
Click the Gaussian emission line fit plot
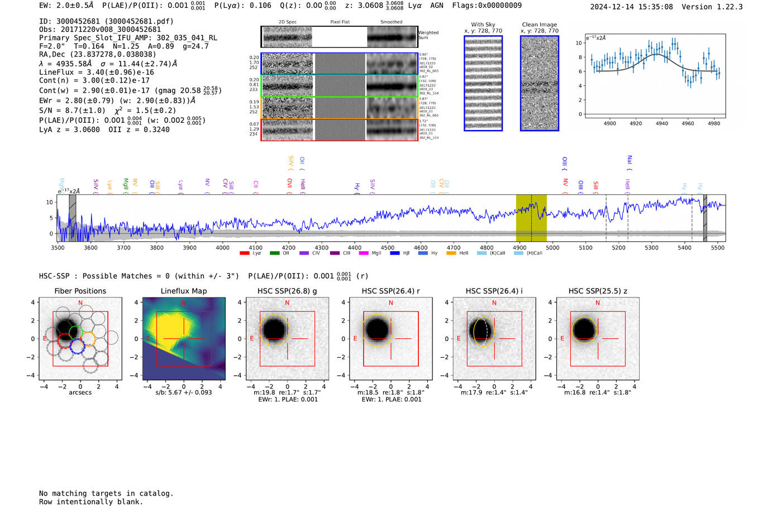(x=655, y=76)
